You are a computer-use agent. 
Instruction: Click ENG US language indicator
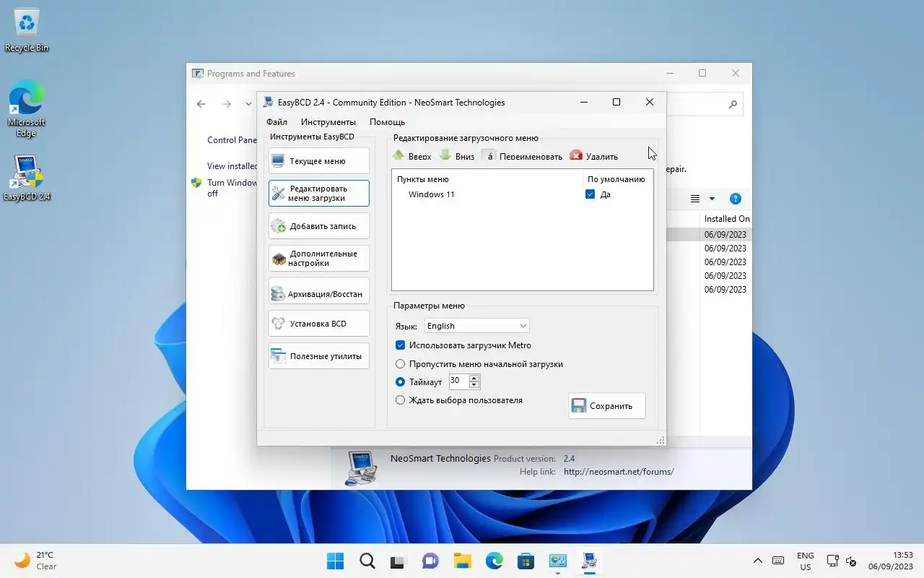point(805,561)
